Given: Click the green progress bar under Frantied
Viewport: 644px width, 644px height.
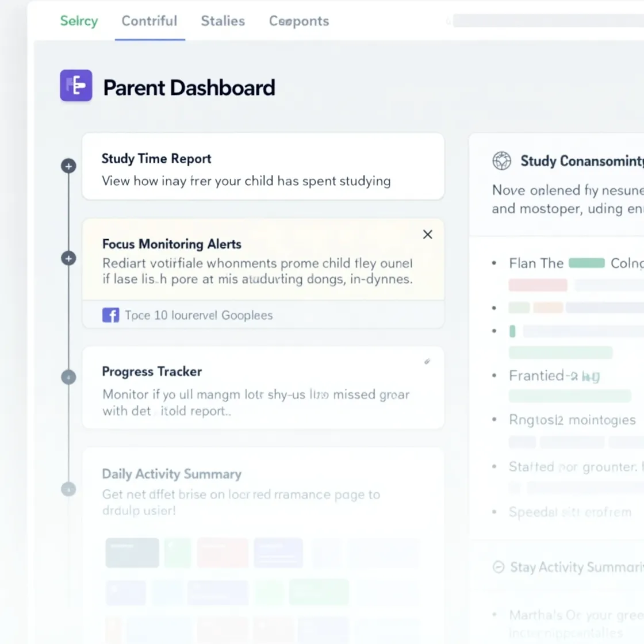Looking at the screenshot, I should point(570,396).
